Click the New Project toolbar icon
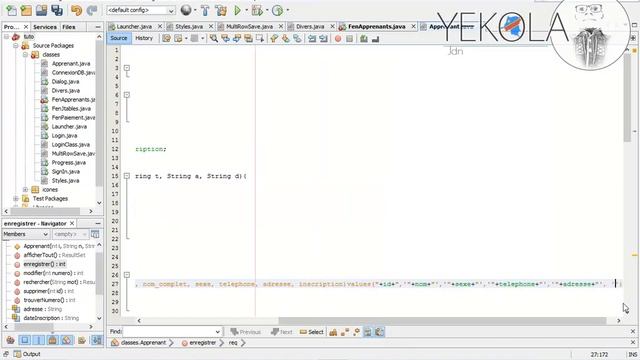 [x=26, y=10]
